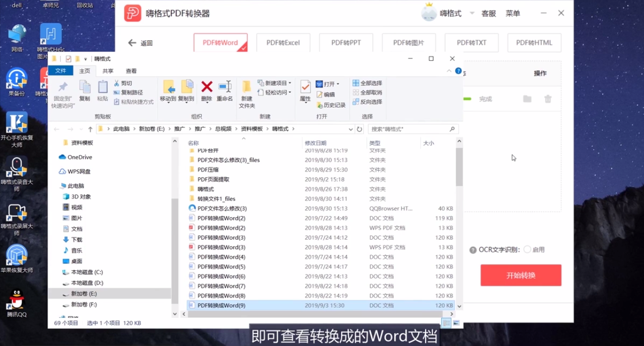Select 下载 folder in navigation pane

pos(72,240)
